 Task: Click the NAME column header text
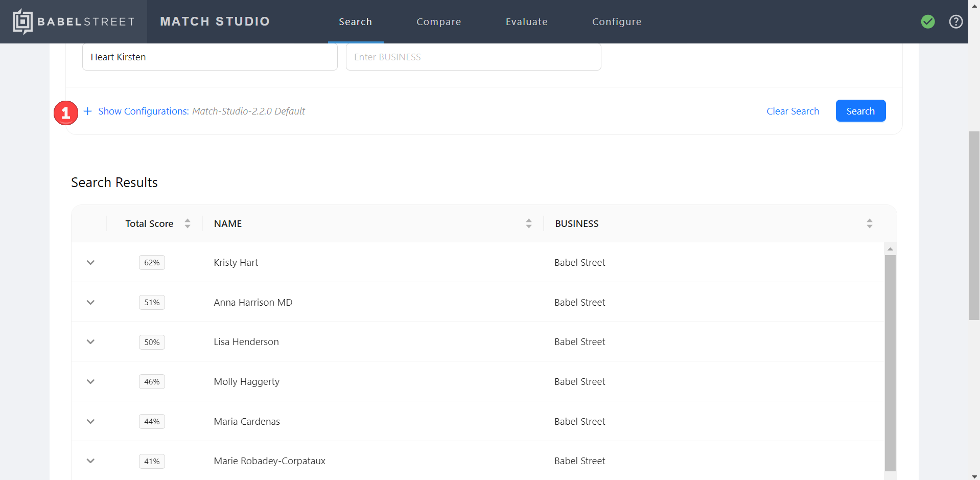coord(228,223)
